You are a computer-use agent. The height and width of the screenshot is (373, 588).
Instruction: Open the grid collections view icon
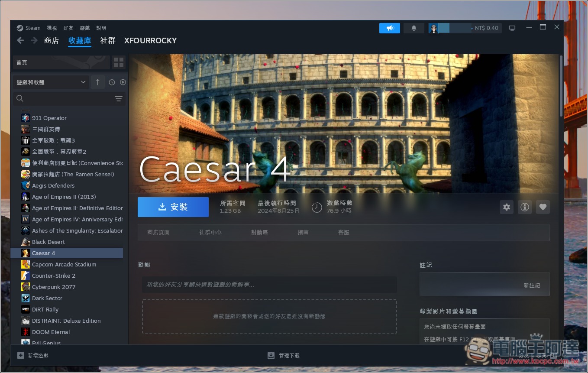(119, 62)
